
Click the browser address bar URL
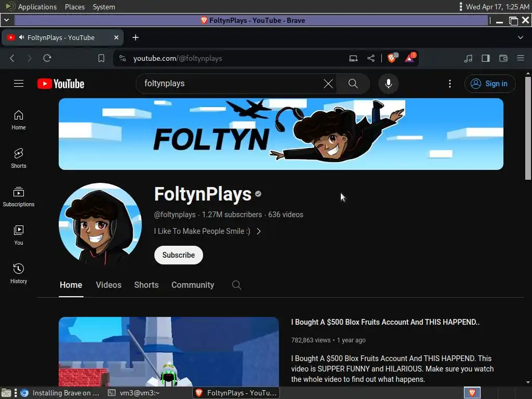point(178,58)
